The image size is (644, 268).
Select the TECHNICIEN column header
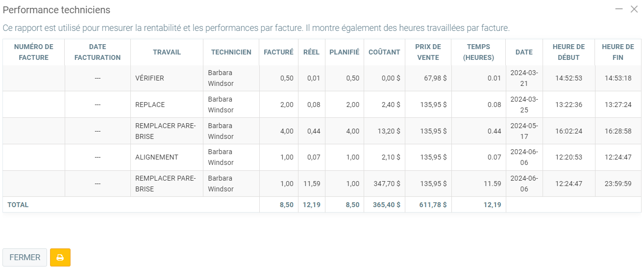coord(231,52)
